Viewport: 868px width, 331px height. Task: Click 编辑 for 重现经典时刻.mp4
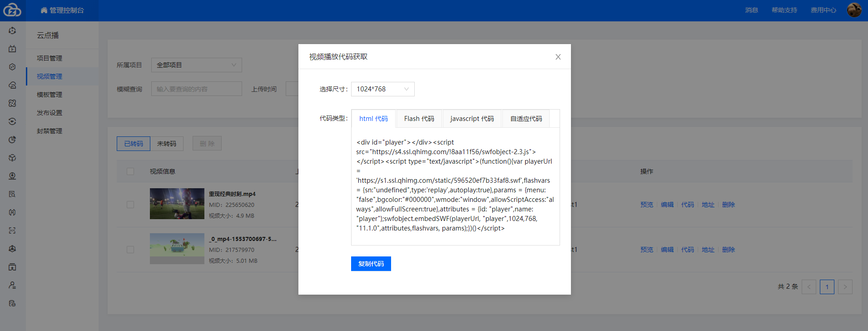[x=667, y=205]
